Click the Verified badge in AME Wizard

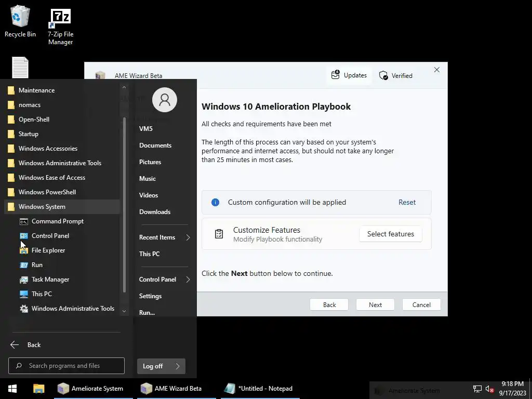click(x=395, y=75)
